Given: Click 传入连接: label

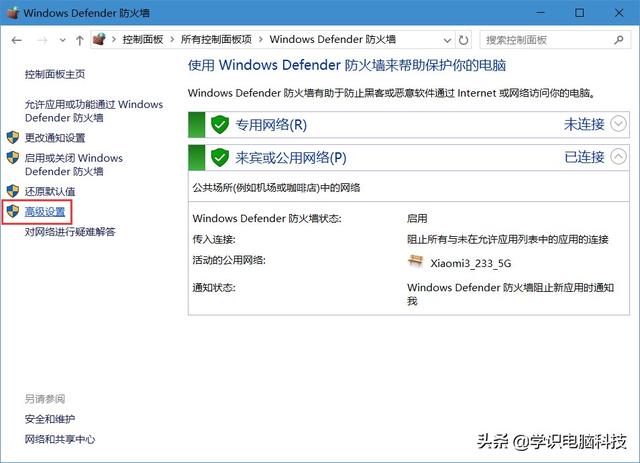Looking at the screenshot, I should pos(214,239).
